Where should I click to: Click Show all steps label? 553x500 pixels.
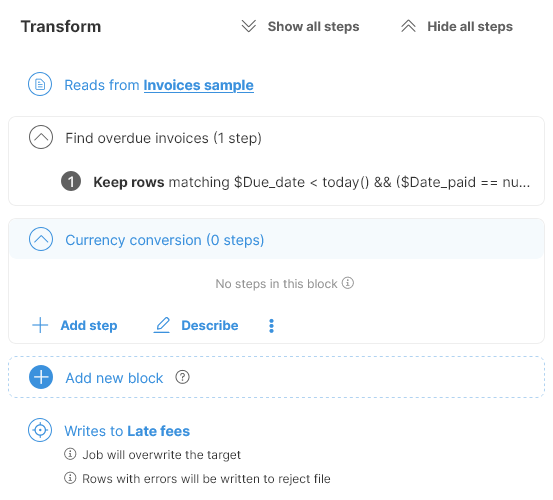click(313, 26)
